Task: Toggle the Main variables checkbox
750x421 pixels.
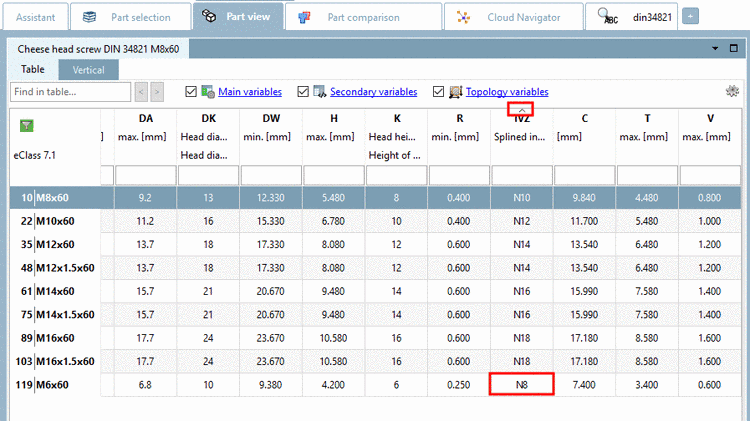Action: pos(192,92)
